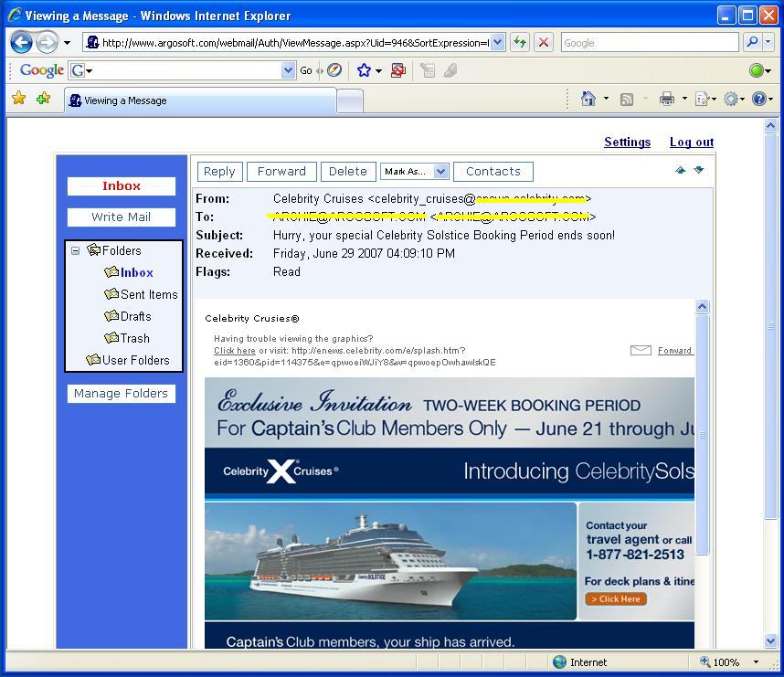Click the vertical scrollbar thumb of the message pane

pos(702,435)
